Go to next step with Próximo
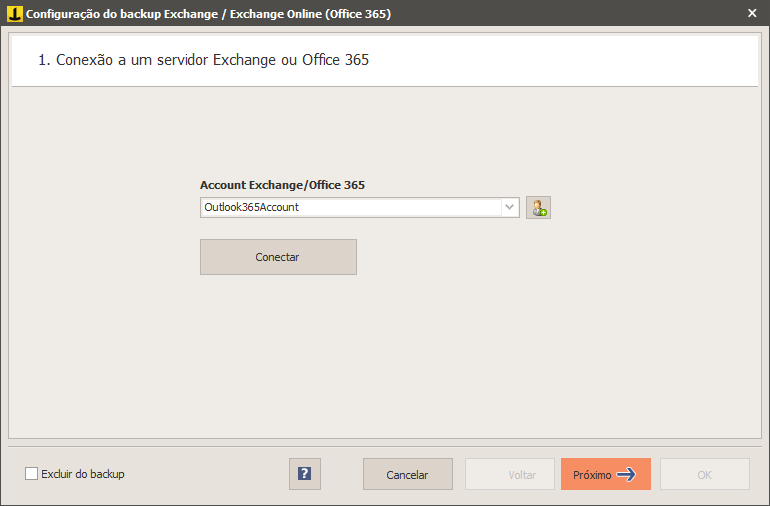The width and height of the screenshot is (770, 506). [x=605, y=474]
